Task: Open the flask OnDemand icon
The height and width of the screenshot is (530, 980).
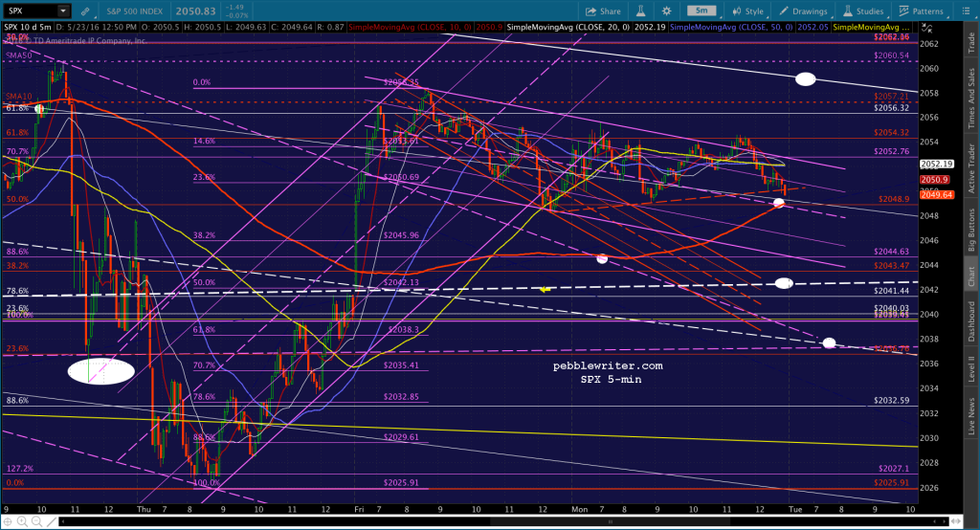Action: 640,11
